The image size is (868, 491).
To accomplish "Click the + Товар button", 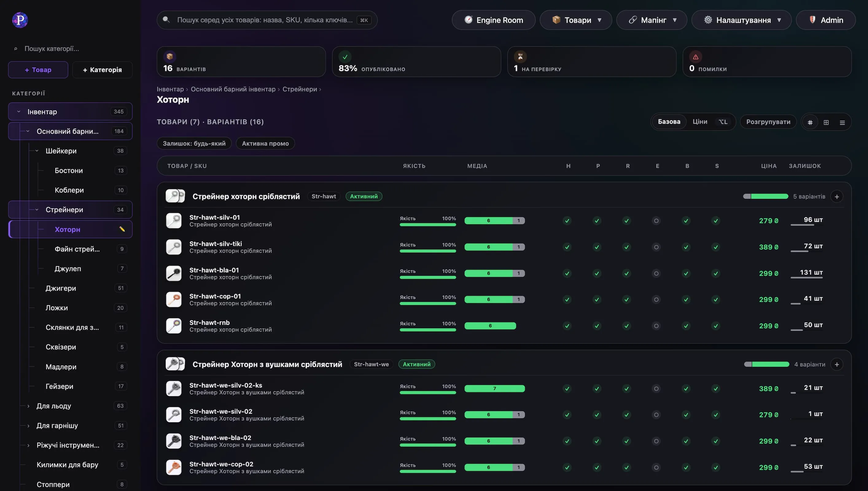I will (38, 70).
